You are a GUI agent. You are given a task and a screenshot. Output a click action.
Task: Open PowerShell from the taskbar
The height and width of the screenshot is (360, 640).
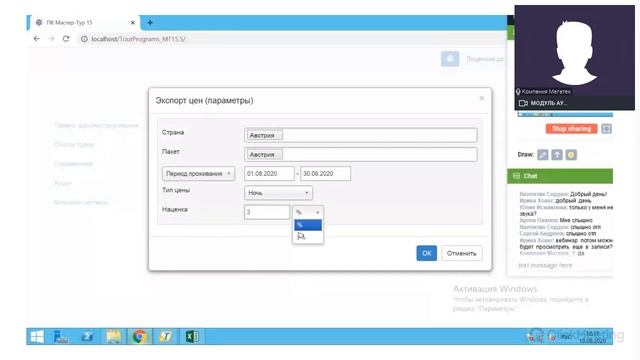[87, 337]
